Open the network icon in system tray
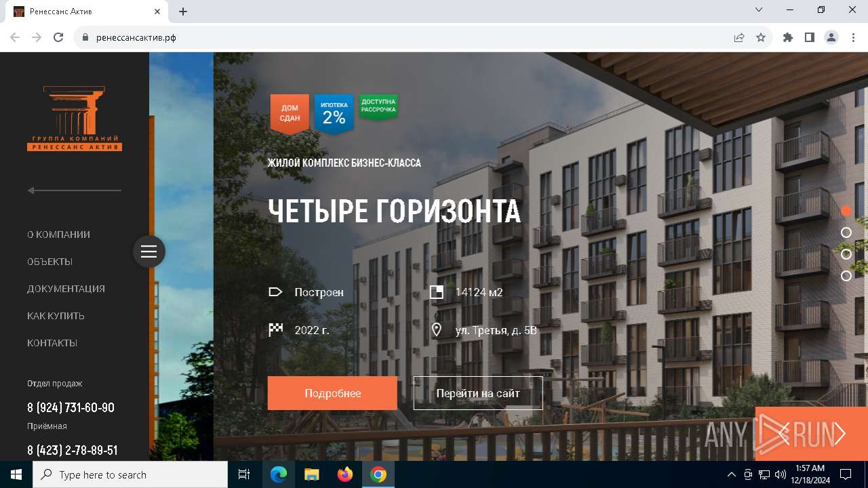868x488 pixels. [764, 474]
